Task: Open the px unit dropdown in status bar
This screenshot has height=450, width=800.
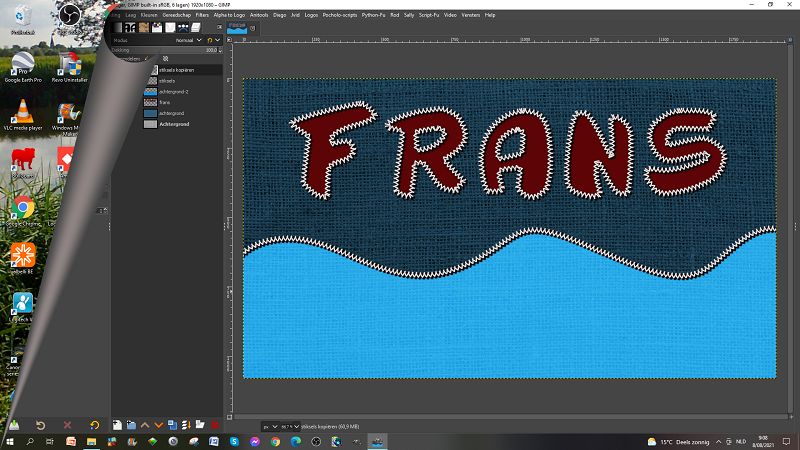Action: coord(271,426)
